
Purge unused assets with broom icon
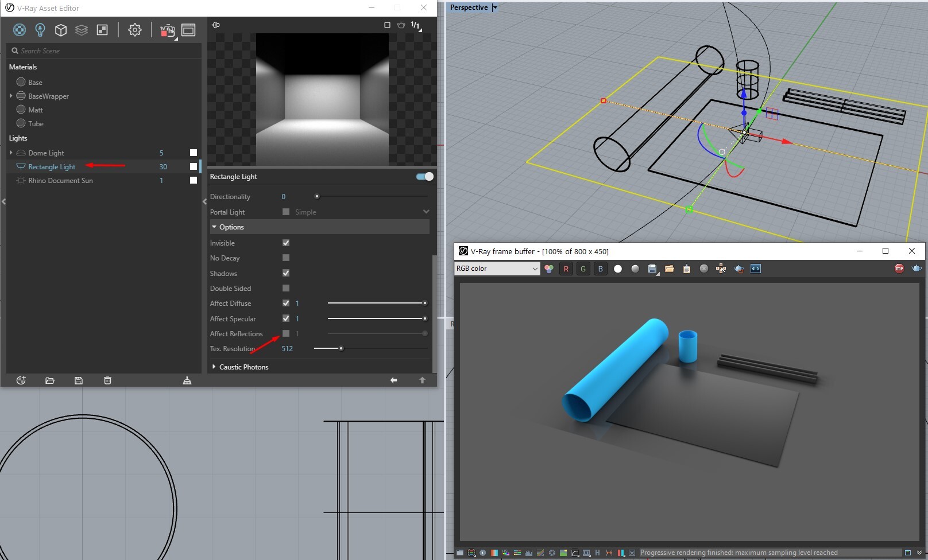point(187,380)
